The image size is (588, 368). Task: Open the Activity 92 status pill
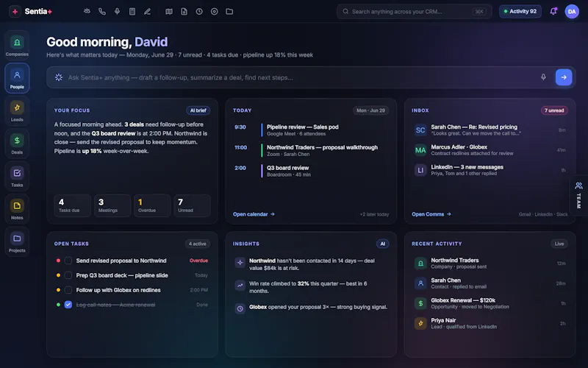coord(520,12)
